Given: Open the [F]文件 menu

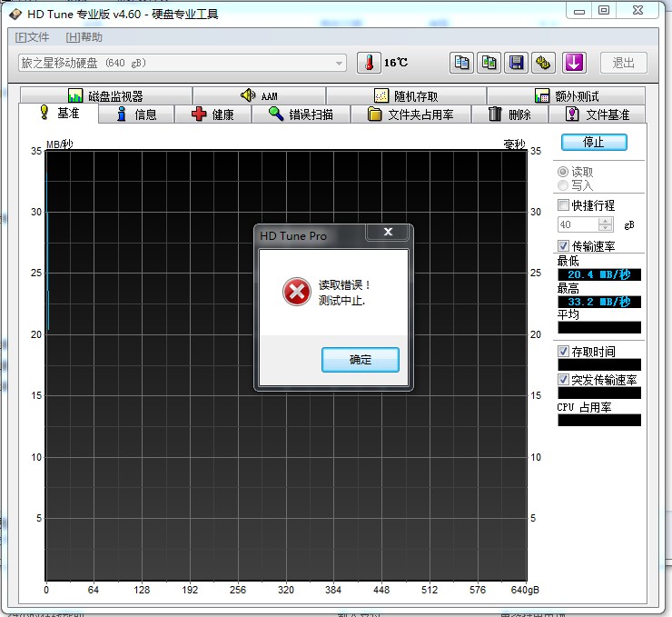Looking at the screenshot, I should click(x=32, y=37).
